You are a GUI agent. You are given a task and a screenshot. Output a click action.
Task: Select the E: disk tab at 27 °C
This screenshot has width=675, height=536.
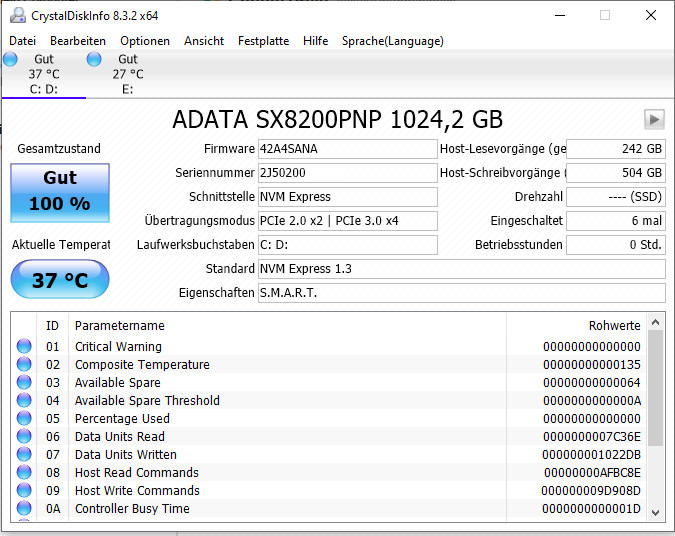[x=128, y=74]
